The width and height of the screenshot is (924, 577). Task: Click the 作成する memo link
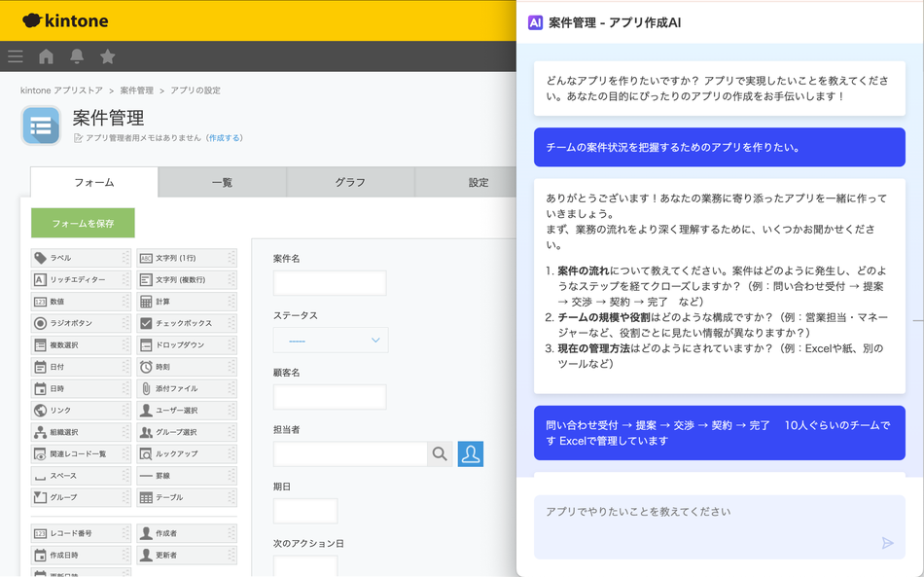(225, 138)
